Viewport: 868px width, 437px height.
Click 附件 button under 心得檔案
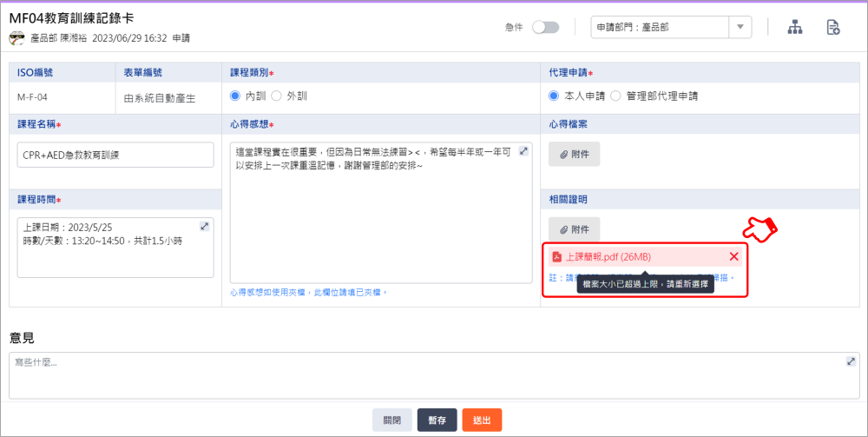[574, 155]
